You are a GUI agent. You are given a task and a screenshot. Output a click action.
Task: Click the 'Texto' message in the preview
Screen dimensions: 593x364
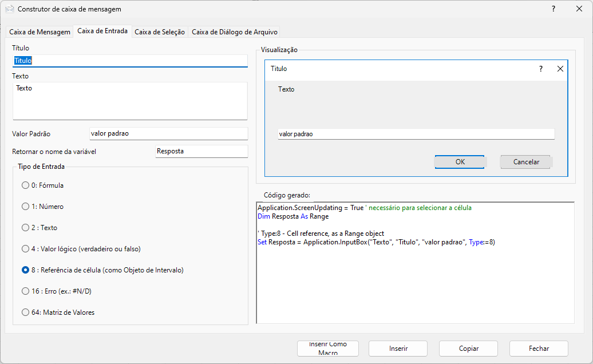tap(286, 89)
